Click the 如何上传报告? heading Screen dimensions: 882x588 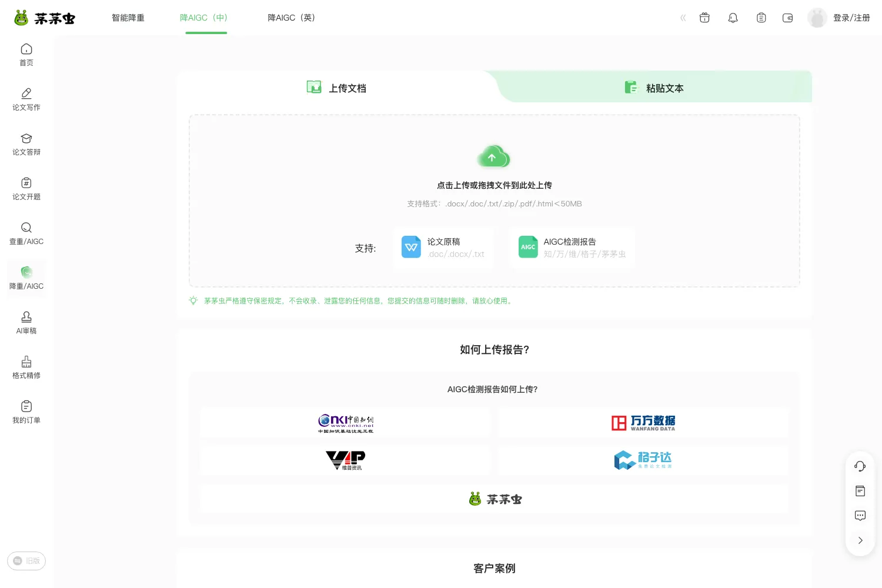[495, 349]
